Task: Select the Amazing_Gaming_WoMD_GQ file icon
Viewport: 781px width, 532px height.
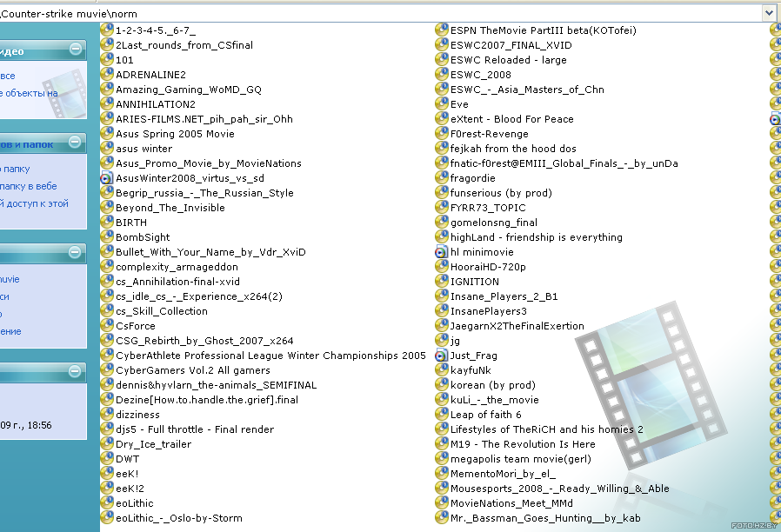Action: coord(107,89)
